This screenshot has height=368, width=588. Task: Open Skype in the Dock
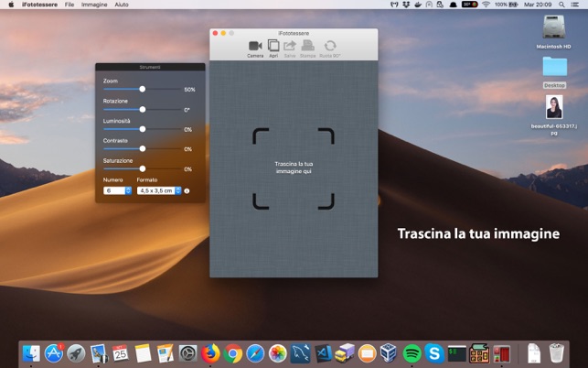pyautogui.click(x=434, y=353)
